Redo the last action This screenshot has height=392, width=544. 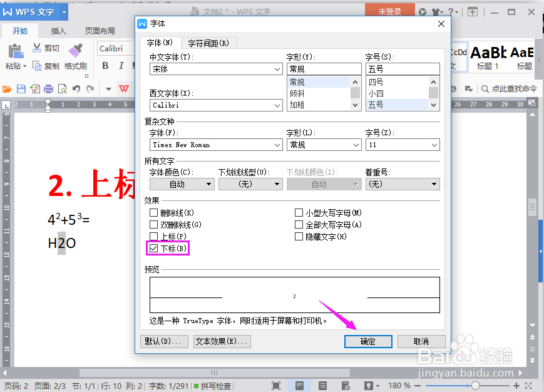coord(89,89)
